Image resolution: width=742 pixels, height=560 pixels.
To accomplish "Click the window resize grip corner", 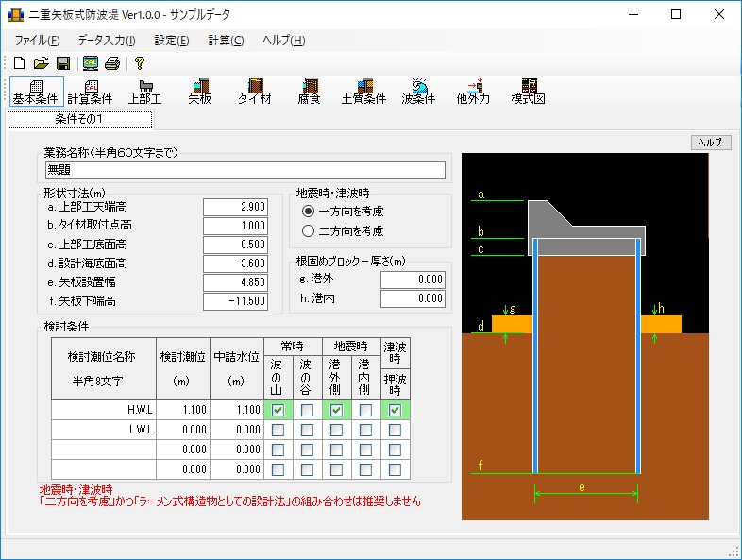I will click(x=734, y=552).
